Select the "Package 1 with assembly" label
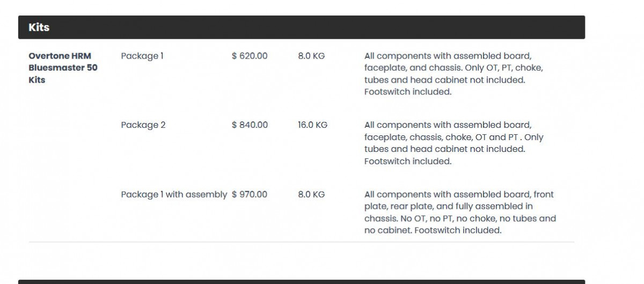 [174, 194]
